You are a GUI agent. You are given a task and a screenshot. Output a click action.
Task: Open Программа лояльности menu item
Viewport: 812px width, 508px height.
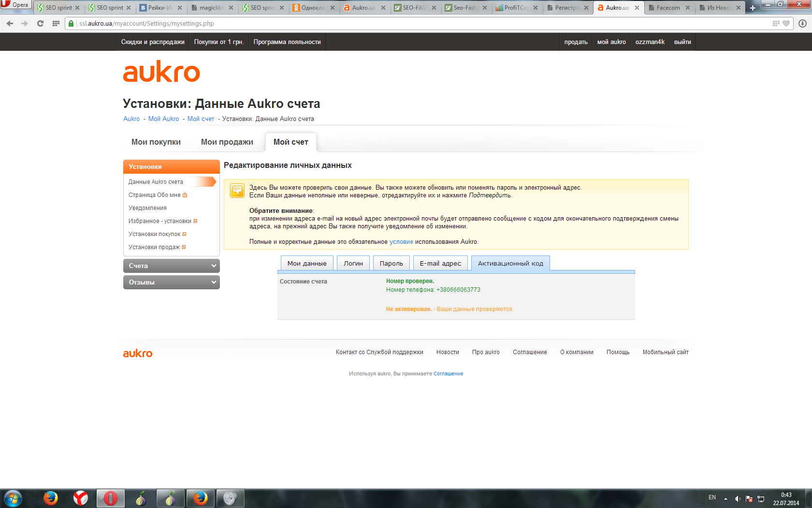287,42
